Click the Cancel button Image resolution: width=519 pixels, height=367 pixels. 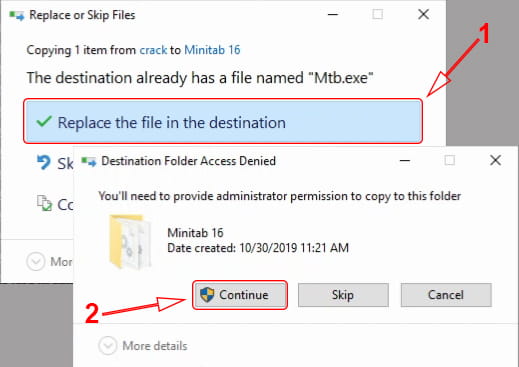pos(446,295)
